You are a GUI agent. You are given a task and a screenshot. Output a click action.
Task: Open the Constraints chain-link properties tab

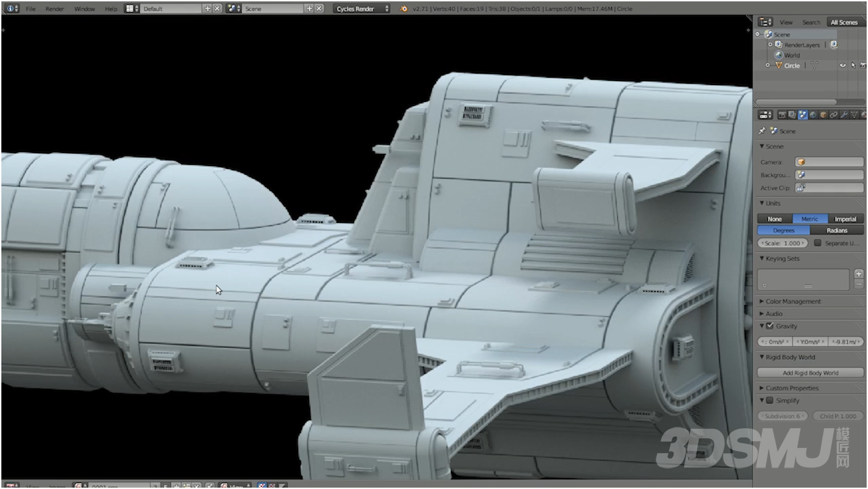pyautogui.click(x=834, y=115)
